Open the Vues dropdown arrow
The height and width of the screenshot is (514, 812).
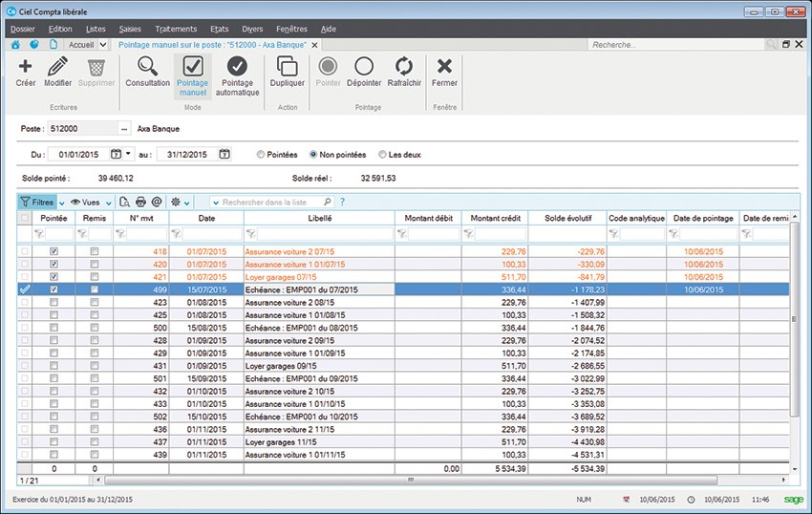pyautogui.click(x=109, y=203)
